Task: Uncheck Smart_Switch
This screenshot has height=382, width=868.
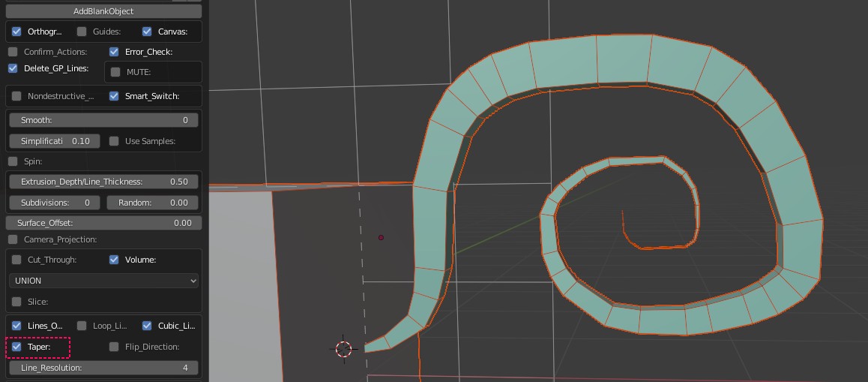Action: [114, 96]
